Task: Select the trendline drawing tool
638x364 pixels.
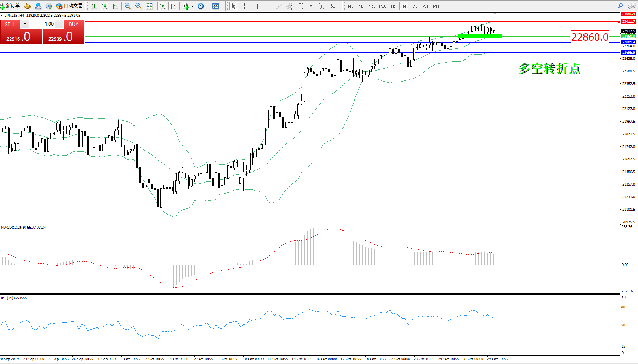Action: tap(279, 6)
